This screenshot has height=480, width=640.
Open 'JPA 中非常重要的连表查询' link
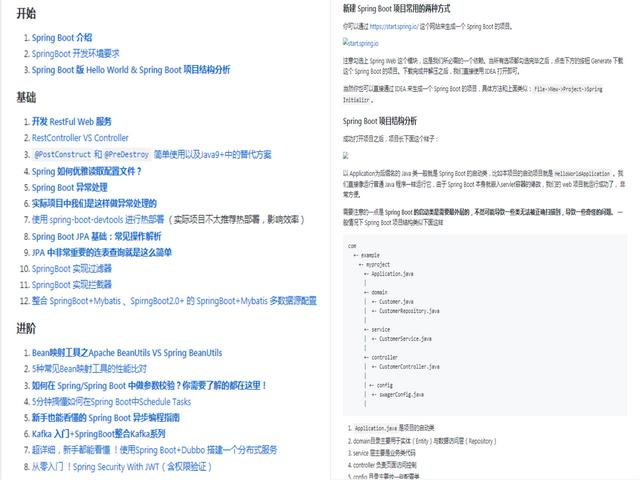pyautogui.click(x=102, y=252)
